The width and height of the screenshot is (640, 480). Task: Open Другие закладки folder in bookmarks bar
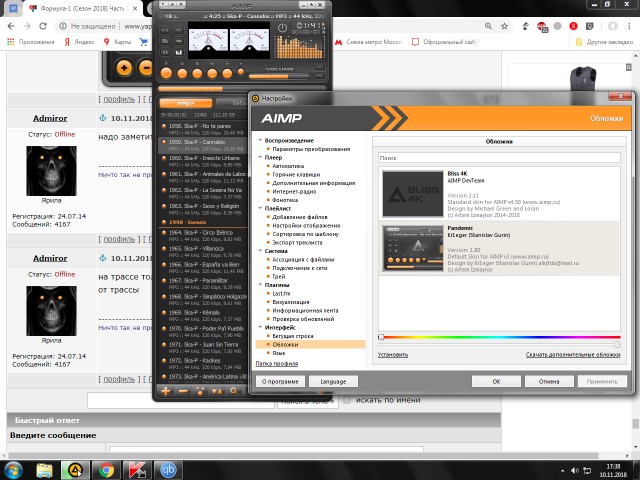(x=604, y=42)
